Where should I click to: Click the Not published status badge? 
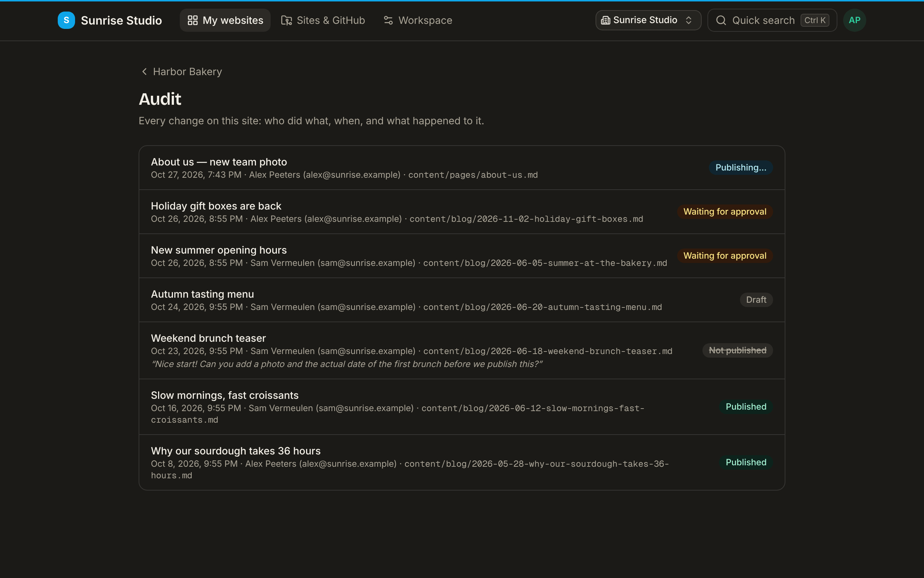(x=737, y=350)
